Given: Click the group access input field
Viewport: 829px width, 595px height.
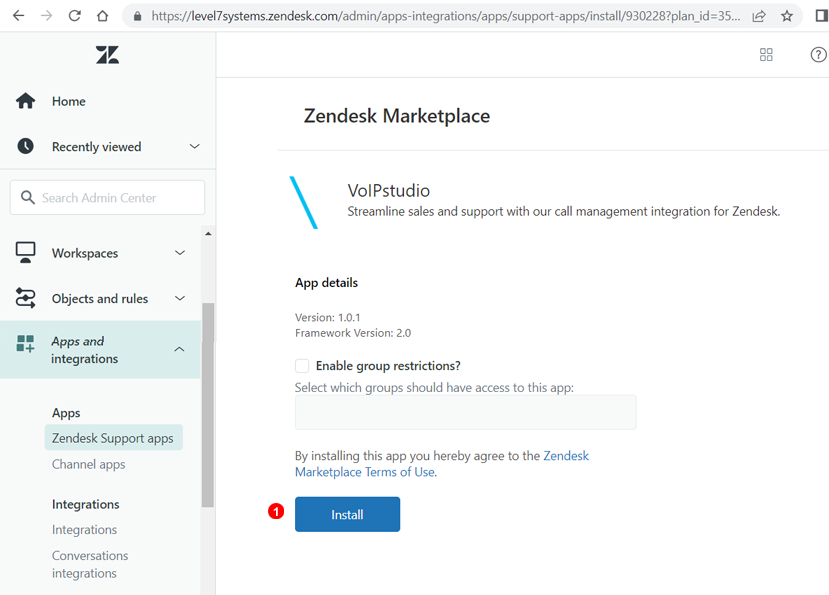Looking at the screenshot, I should coord(465,412).
